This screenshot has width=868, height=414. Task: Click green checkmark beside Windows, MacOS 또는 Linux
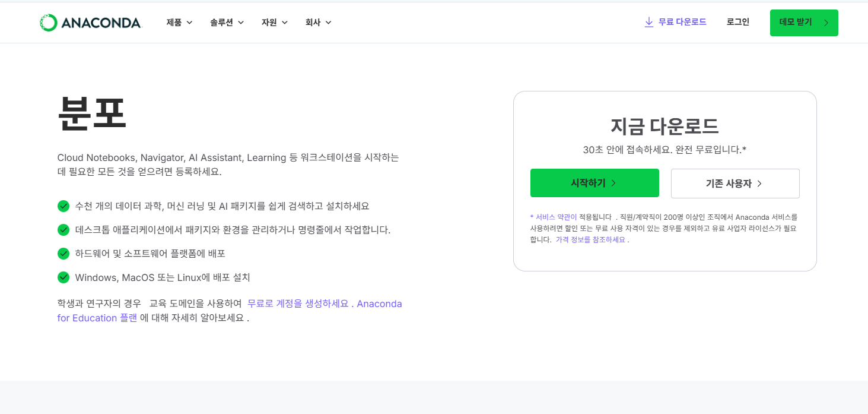(63, 277)
